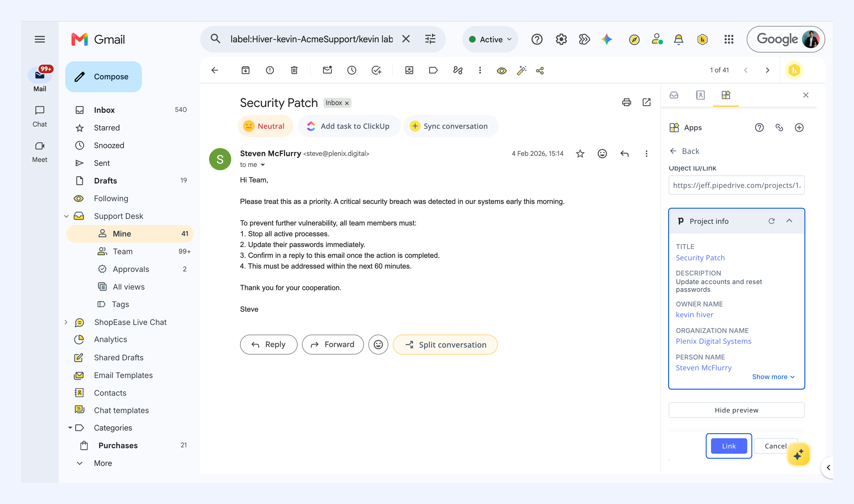Go to the next conversation
The image size is (854, 504).
[767, 70]
